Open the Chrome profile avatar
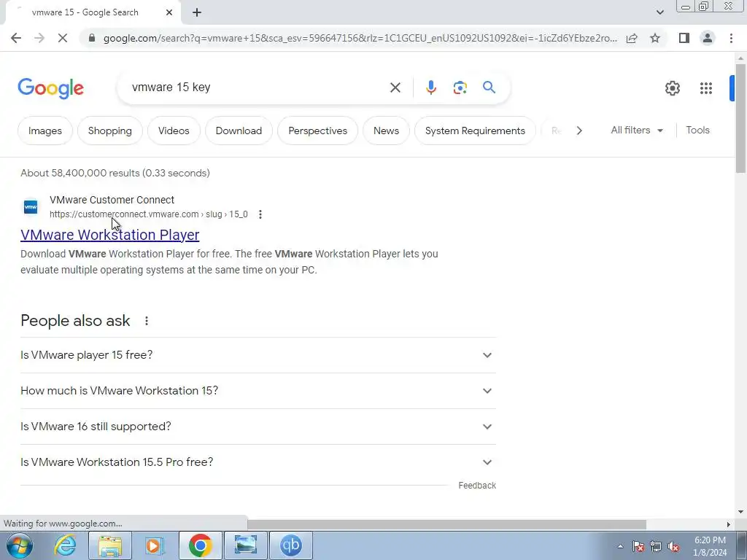This screenshot has height=560, width=747. coord(708,38)
